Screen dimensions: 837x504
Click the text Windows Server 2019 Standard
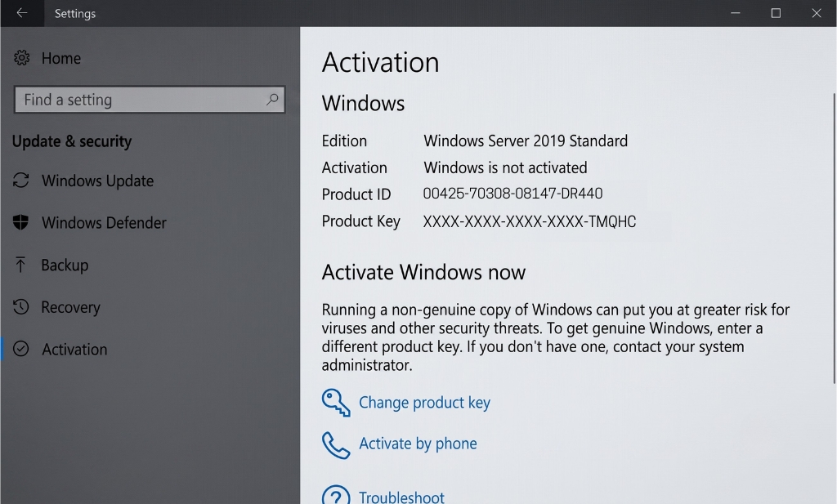coord(526,140)
